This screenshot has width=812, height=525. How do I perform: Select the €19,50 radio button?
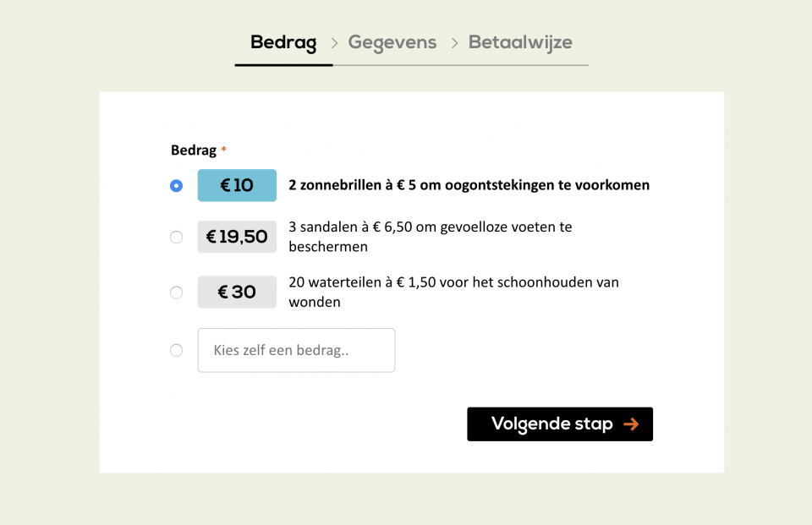(x=176, y=237)
